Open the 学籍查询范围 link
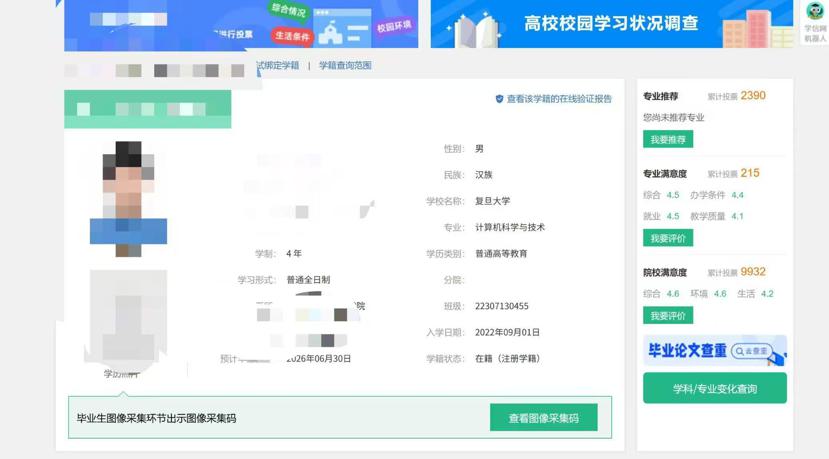Screen dimensions: 829x459 (x=345, y=66)
